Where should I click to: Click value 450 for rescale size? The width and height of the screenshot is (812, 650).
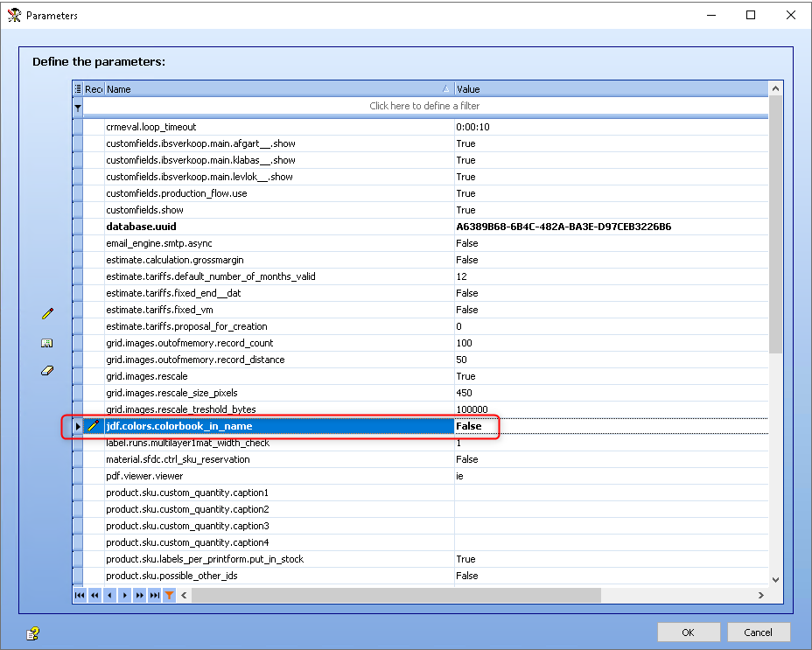click(x=611, y=392)
